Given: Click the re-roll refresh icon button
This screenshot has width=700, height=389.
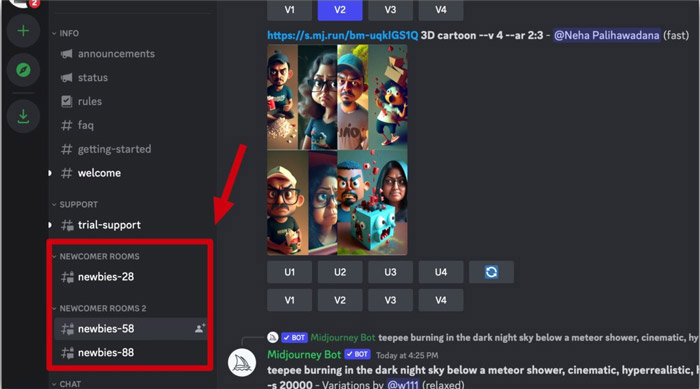Looking at the screenshot, I should [492, 272].
